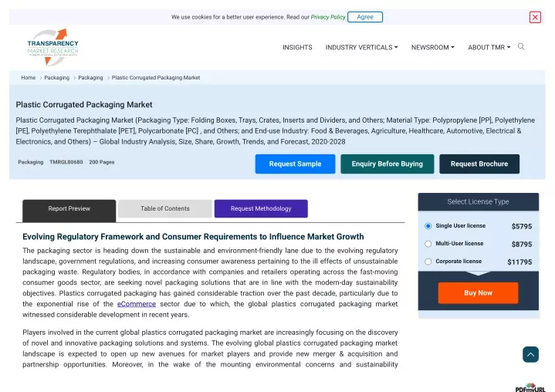
Task: Click the Request Brochure button
Action: click(x=479, y=164)
